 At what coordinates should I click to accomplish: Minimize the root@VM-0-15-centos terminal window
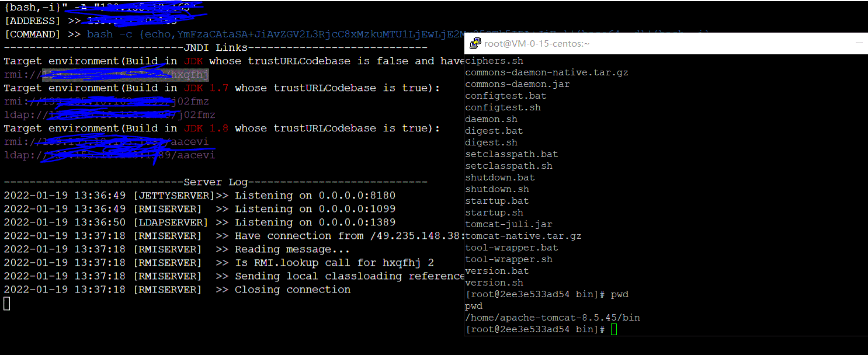tap(858, 43)
